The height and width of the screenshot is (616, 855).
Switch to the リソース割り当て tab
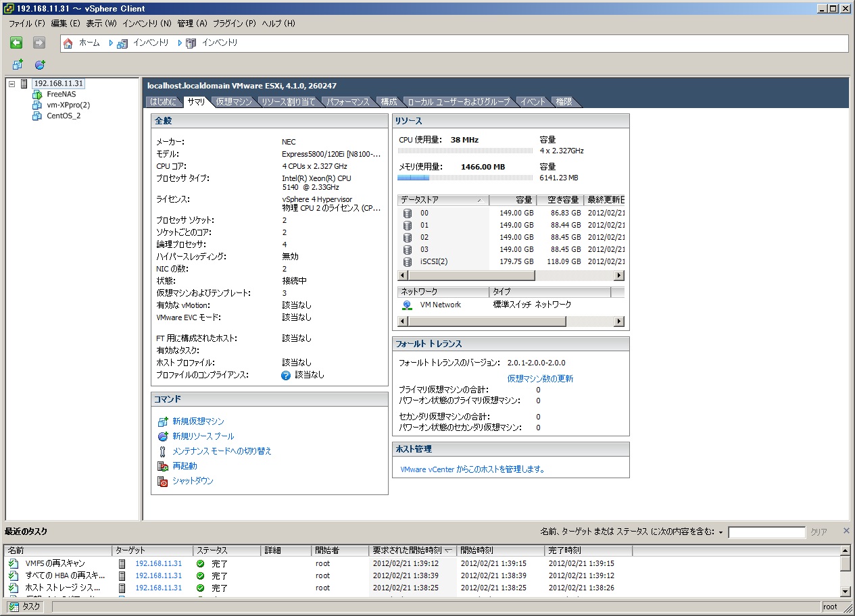click(x=289, y=102)
